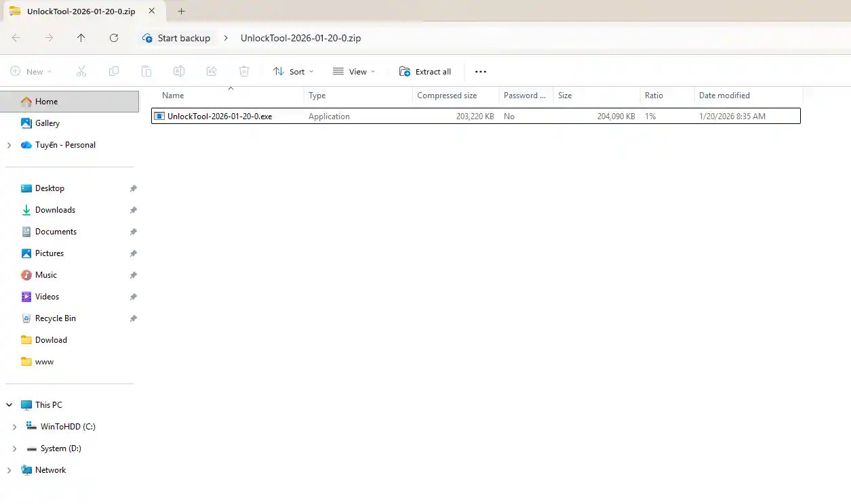
Task: Open the See more (...) menu
Action: [x=480, y=71]
